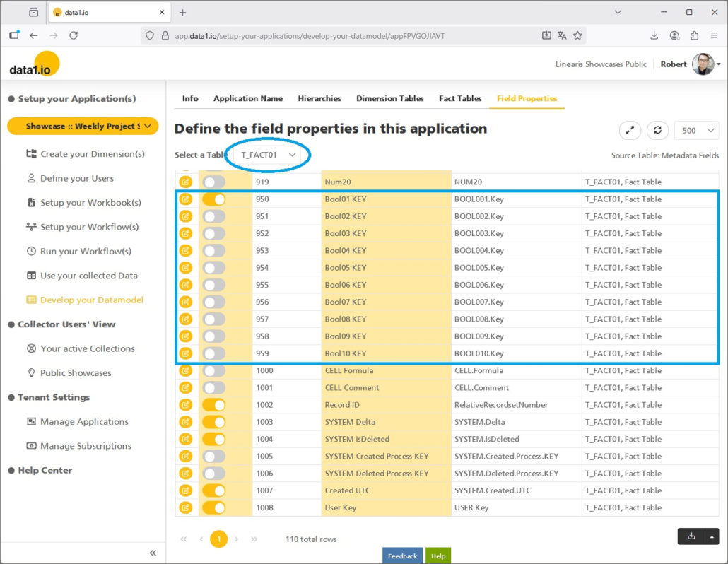The width and height of the screenshot is (728, 564).
Task: Open the T_FACT01 table selector dropdown
Action: (x=268, y=155)
